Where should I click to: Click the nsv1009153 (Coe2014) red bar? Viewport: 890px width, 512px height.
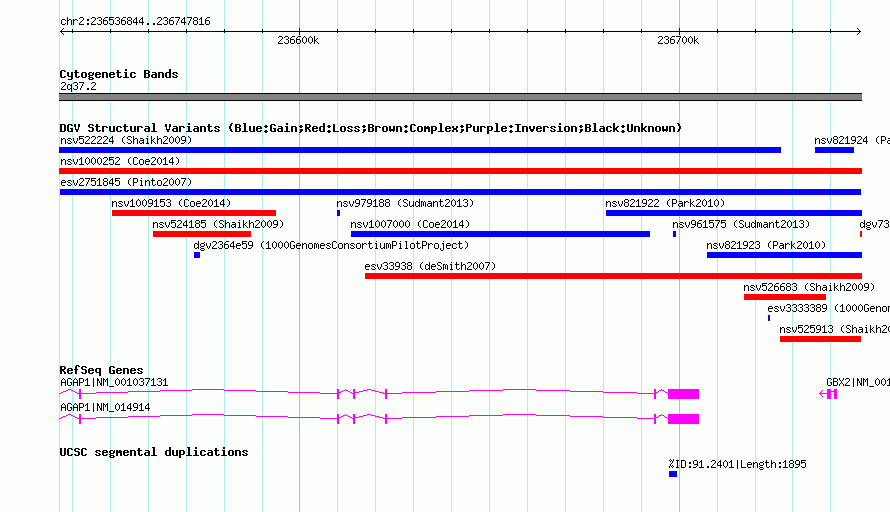pyautogui.click(x=194, y=213)
